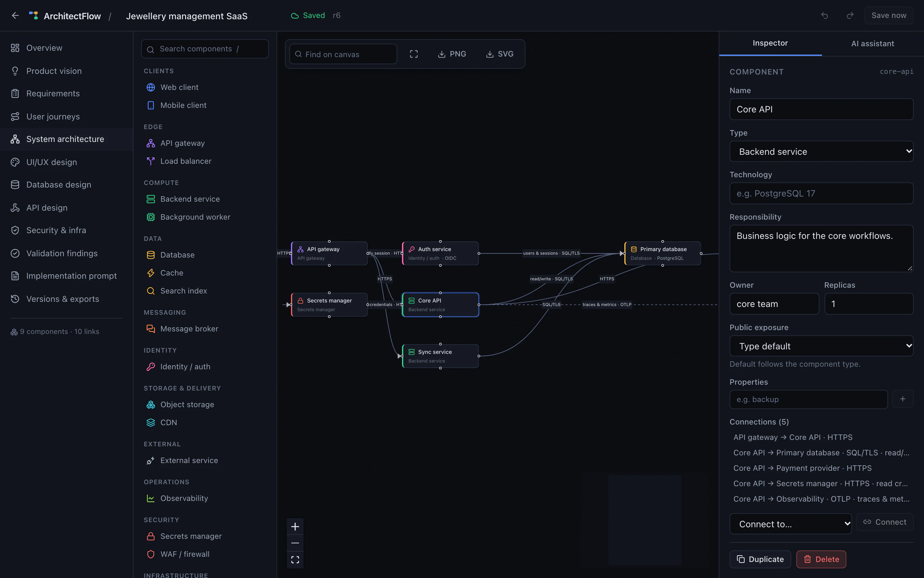This screenshot has width=924, height=578.
Task: Click the Save now button
Action: click(x=888, y=16)
